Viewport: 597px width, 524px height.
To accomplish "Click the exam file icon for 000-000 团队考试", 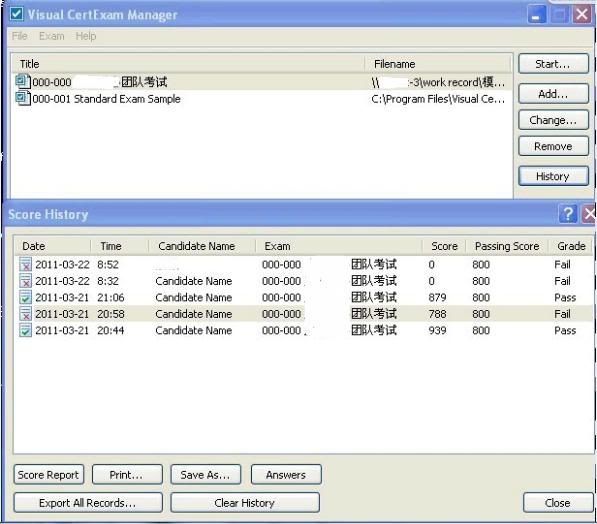I will (x=22, y=81).
